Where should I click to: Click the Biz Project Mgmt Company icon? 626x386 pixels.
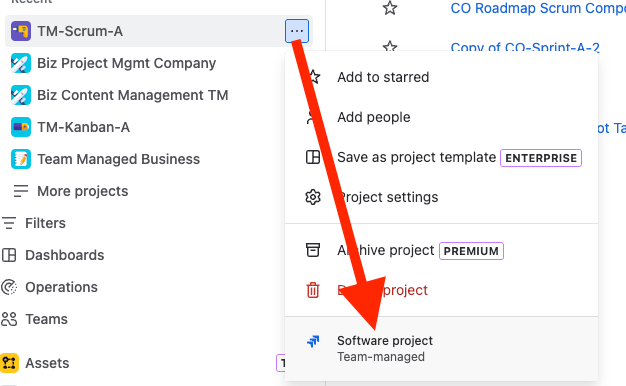click(21, 63)
